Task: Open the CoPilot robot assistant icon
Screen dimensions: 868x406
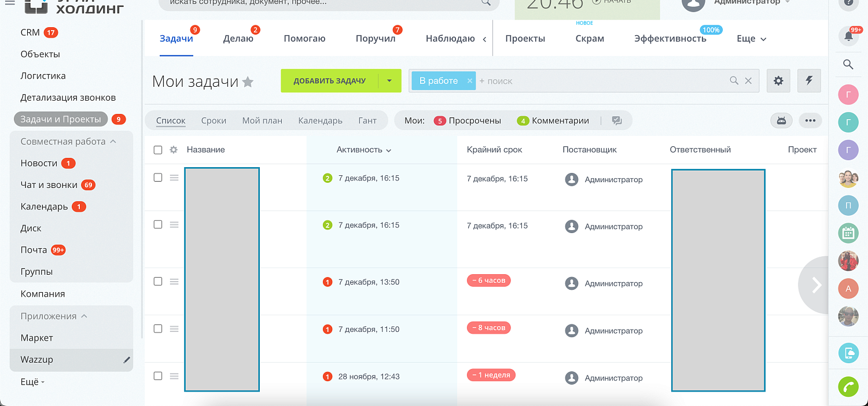Action: coord(848,353)
